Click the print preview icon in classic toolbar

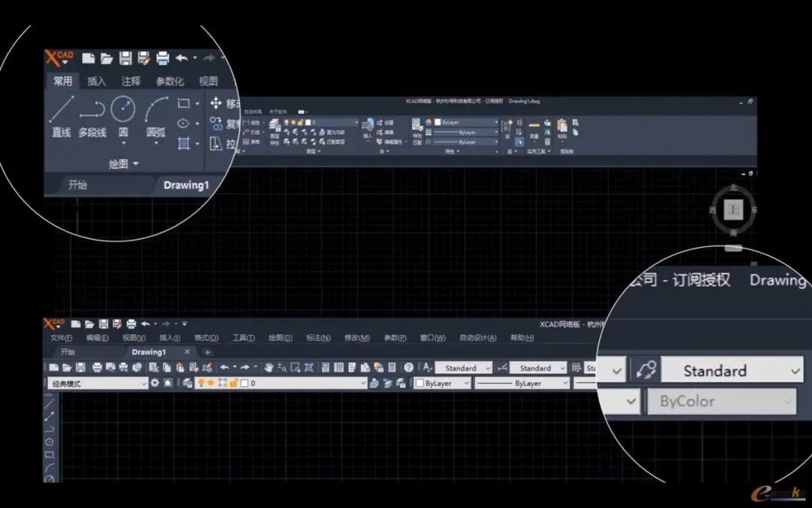111,367
